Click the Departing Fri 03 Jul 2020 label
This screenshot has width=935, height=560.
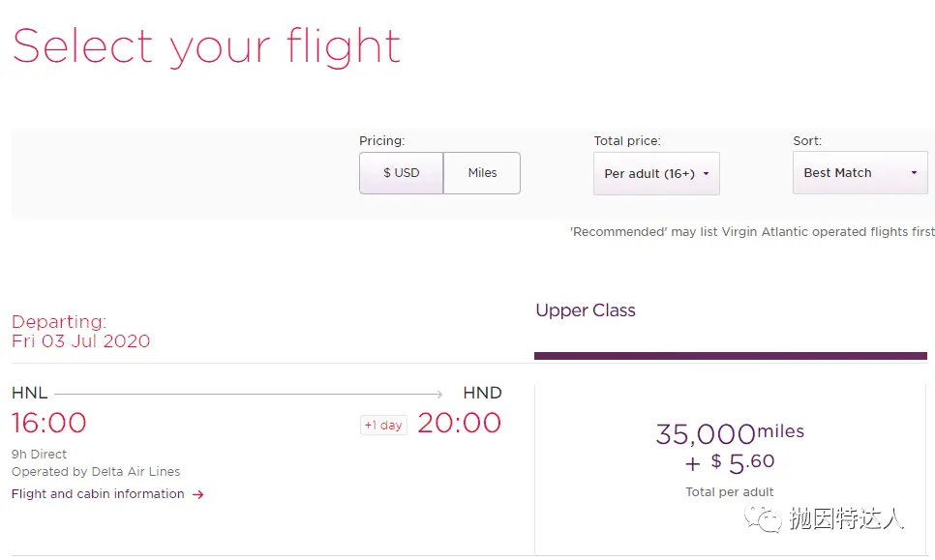click(x=80, y=331)
